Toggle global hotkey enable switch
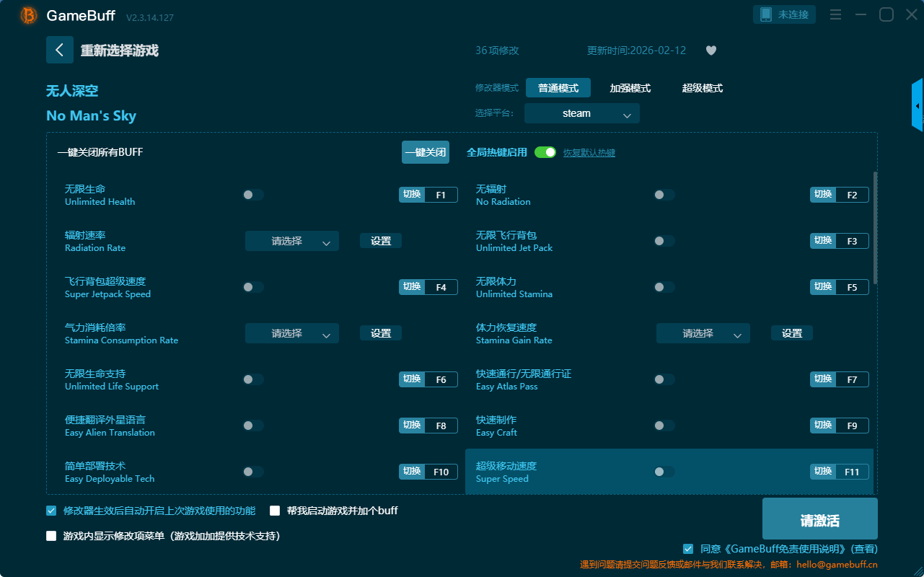 tap(545, 152)
